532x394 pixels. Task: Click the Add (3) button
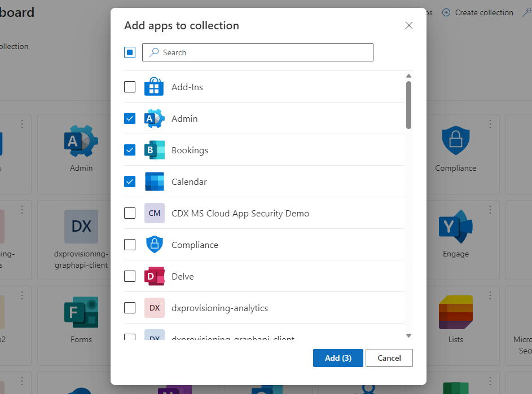pos(338,358)
